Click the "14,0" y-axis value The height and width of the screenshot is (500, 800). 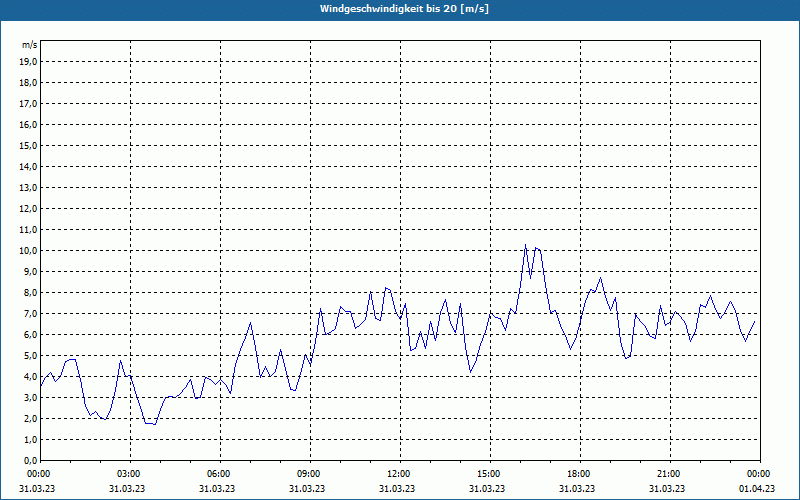pyautogui.click(x=28, y=166)
